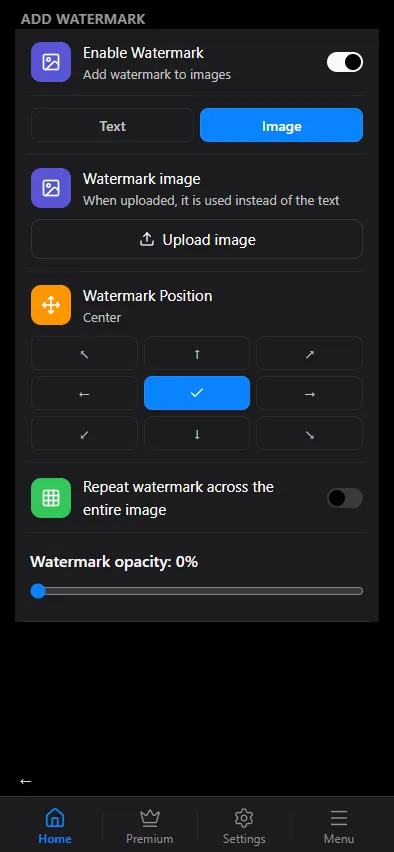Select left arrow watermark position
The image size is (394, 852).
click(84, 393)
